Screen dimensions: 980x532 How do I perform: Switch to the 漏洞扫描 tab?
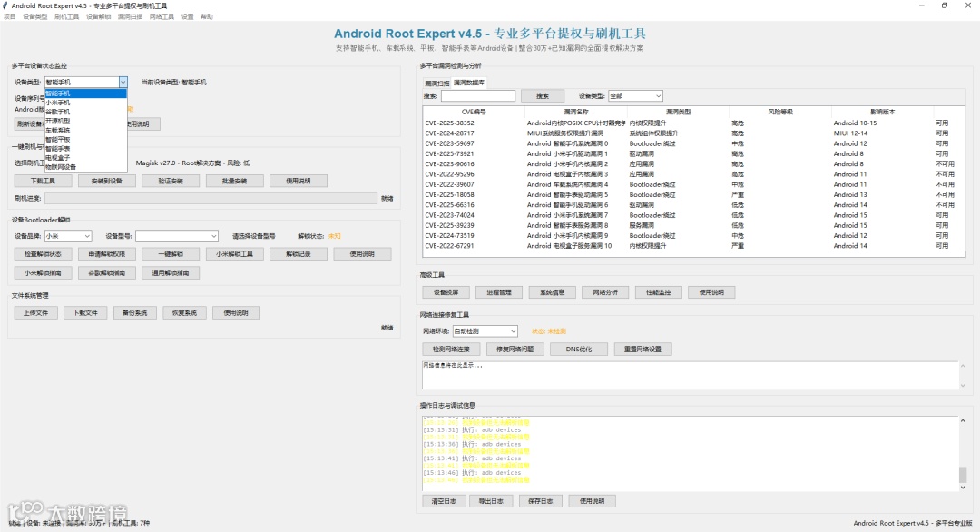point(436,84)
